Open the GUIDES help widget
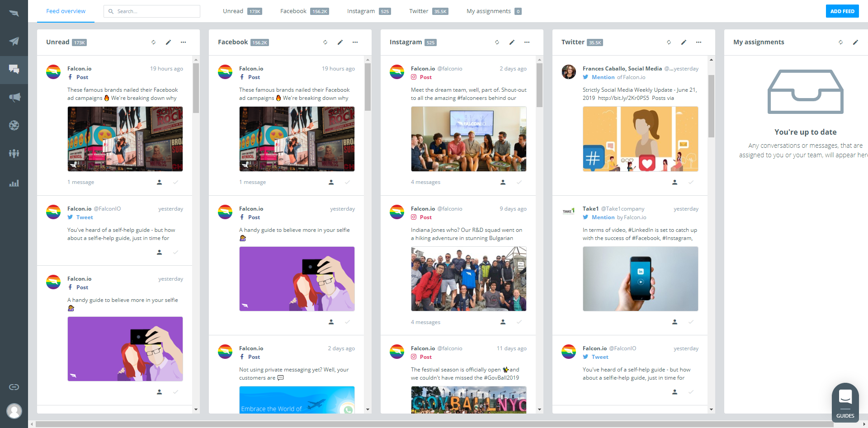Viewport: 868px width, 428px height. pyautogui.click(x=845, y=402)
